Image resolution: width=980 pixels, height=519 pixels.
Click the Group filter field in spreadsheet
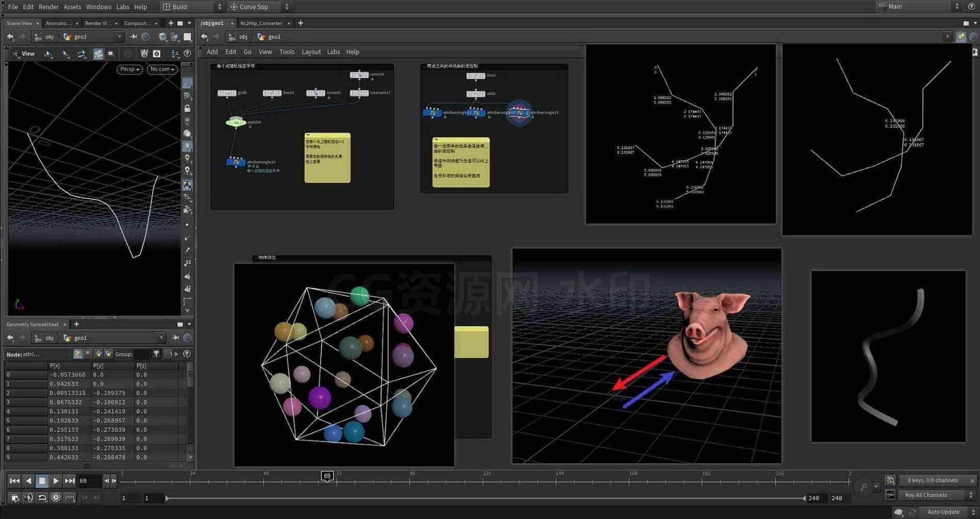pyautogui.click(x=141, y=354)
